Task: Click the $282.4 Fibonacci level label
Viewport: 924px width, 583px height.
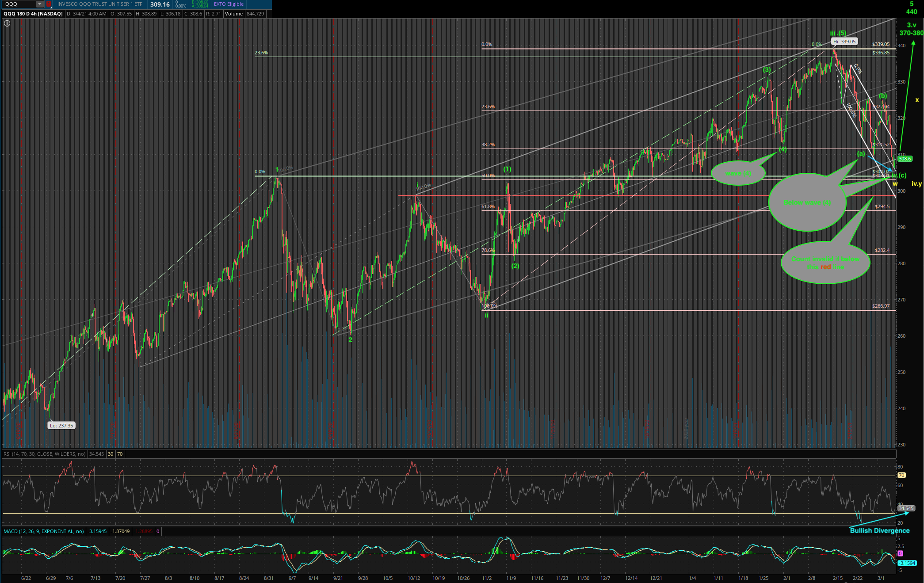Action: point(882,250)
